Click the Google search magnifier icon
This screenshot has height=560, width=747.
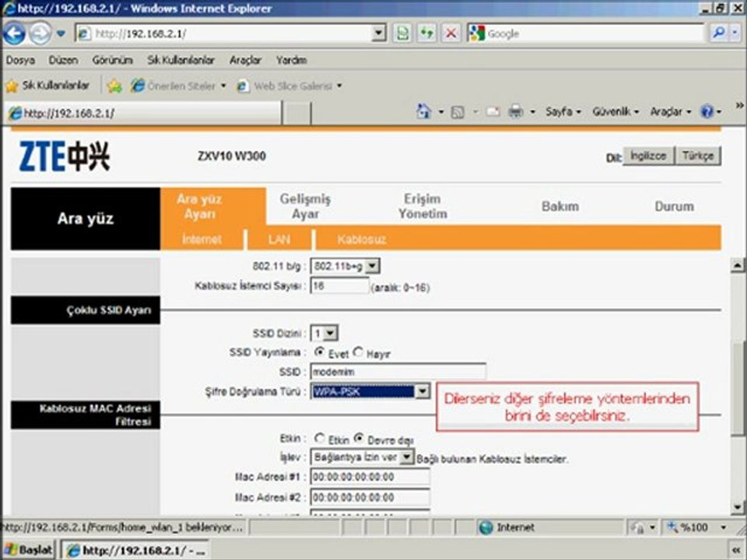(x=718, y=33)
